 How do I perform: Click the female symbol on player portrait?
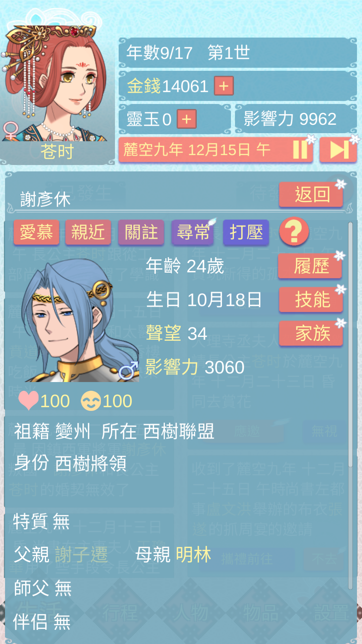(10, 130)
